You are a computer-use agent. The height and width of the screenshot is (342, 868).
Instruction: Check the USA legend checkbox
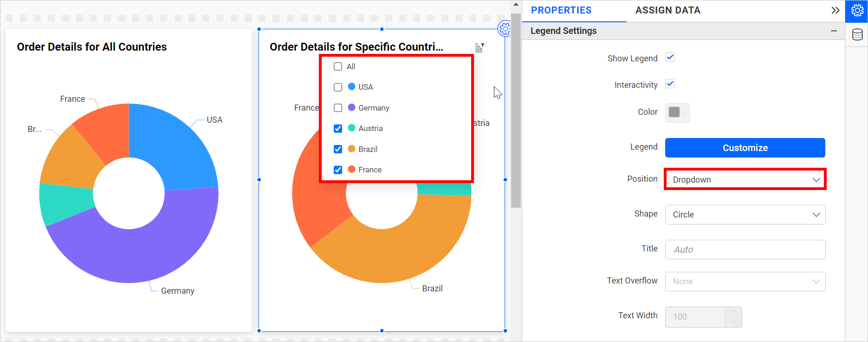coord(338,87)
